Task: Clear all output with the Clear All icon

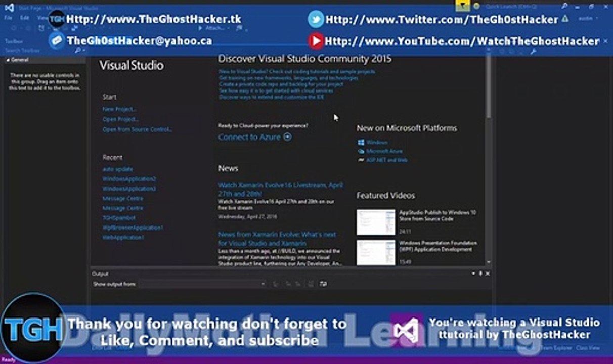Action: pos(311,284)
